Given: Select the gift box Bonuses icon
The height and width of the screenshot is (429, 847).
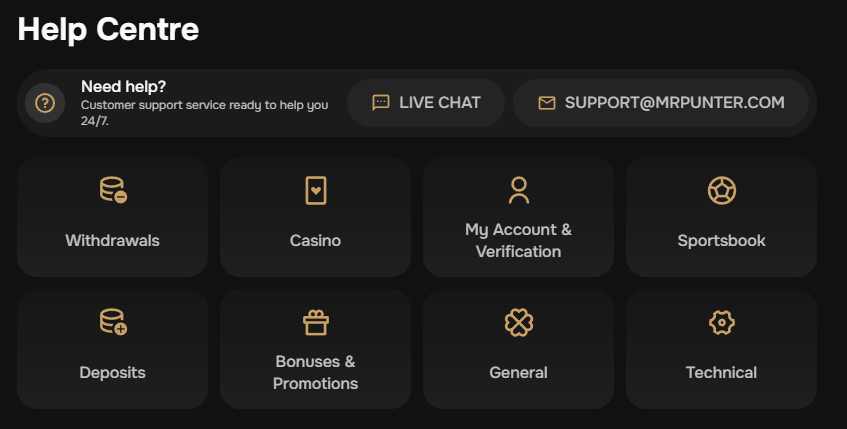Looking at the screenshot, I should pyautogui.click(x=315, y=322).
